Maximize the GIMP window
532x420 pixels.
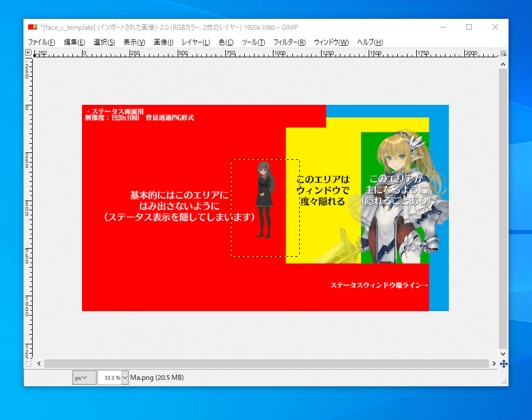(469, 27)
